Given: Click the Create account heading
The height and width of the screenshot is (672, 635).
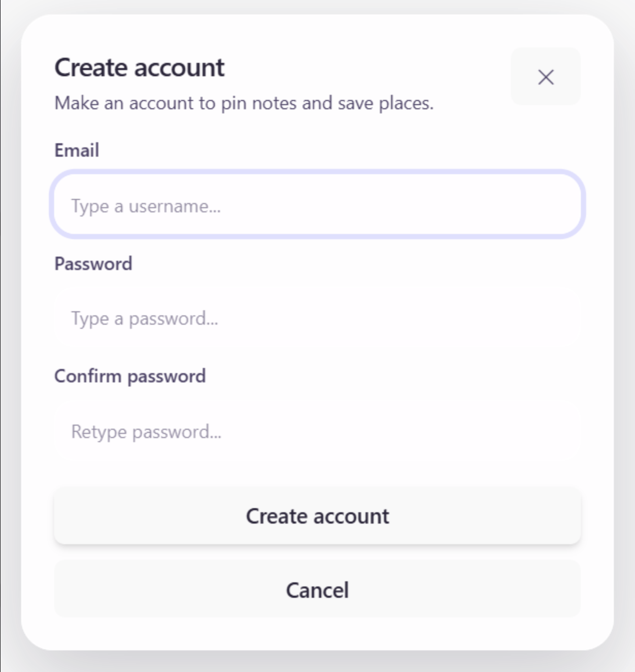Looking at the screenshot, I should click(x=140, y=68).
